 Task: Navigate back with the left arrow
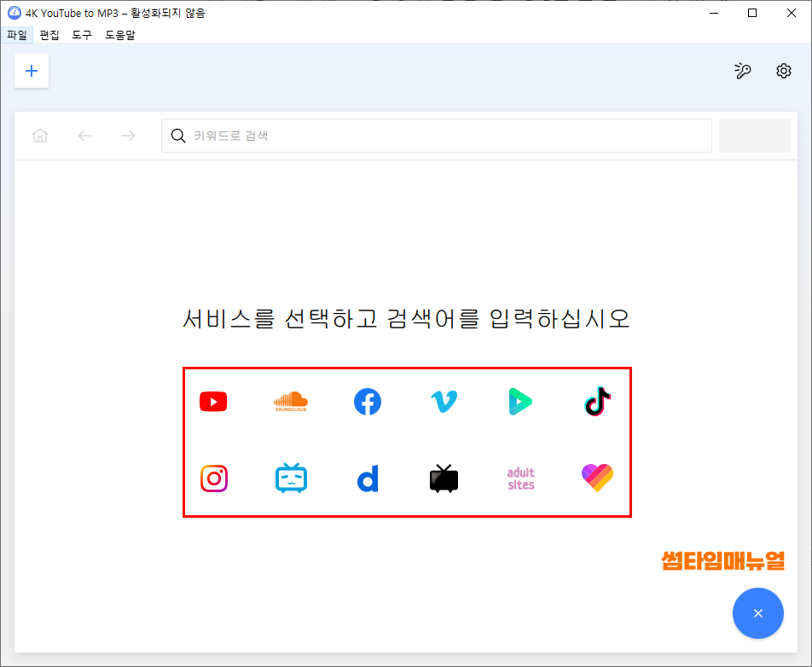tap(85, 136)
